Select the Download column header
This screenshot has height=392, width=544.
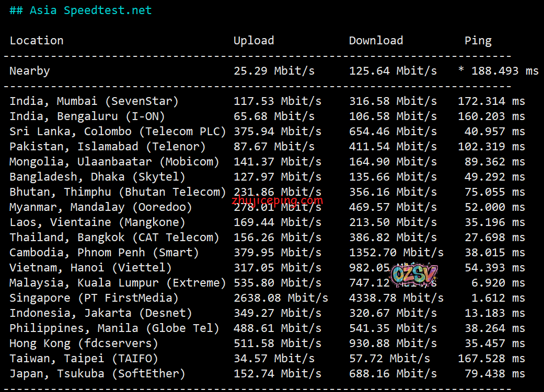pyautogui.click(x=376, y=41)
